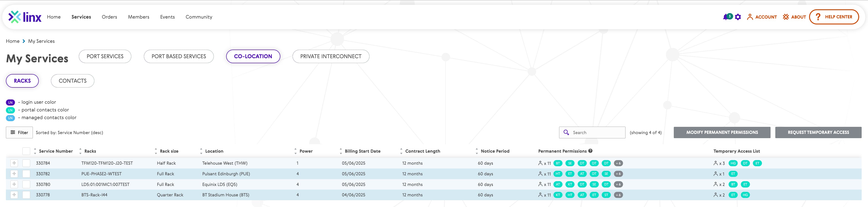Click the +6 badge for service 330784
Screen dimensions: 868x207
pyautogui.click(x=618, y=163)
